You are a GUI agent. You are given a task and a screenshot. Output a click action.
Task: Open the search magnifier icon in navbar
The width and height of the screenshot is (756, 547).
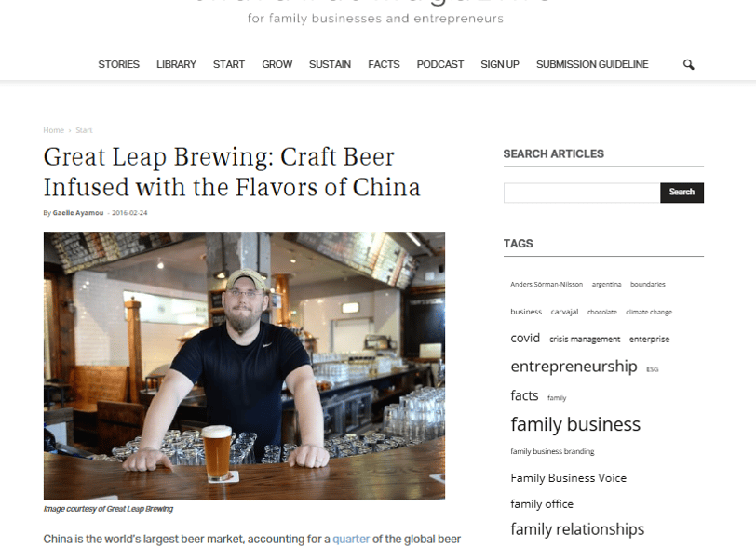(689, 64)
